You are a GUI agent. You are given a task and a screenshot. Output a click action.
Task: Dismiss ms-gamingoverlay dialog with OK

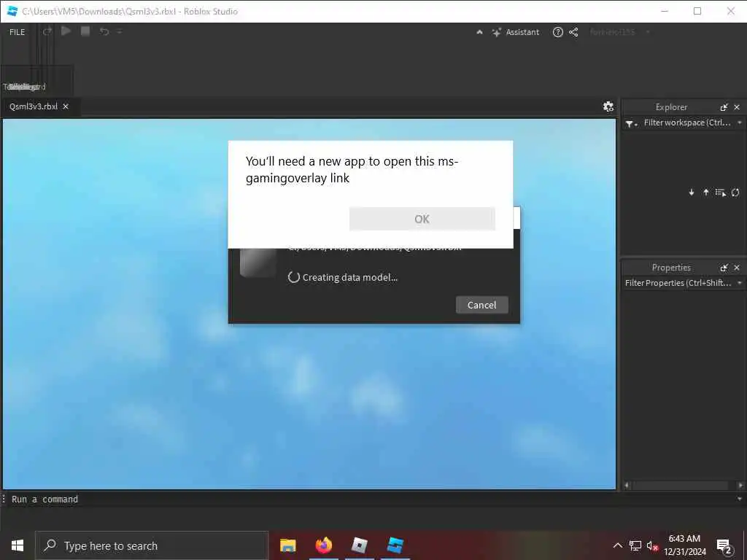click(x=422, y=219)
